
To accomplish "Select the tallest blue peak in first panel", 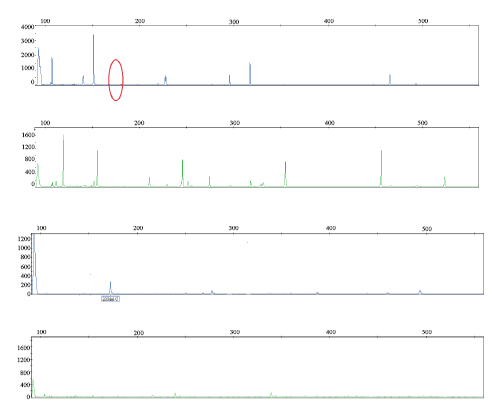I will click(x=94, y=59).
